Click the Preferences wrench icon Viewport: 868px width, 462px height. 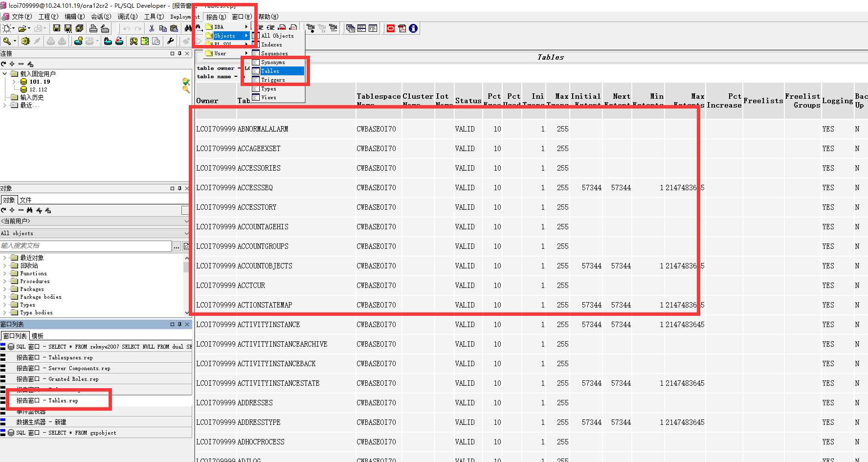click(171, 41)
